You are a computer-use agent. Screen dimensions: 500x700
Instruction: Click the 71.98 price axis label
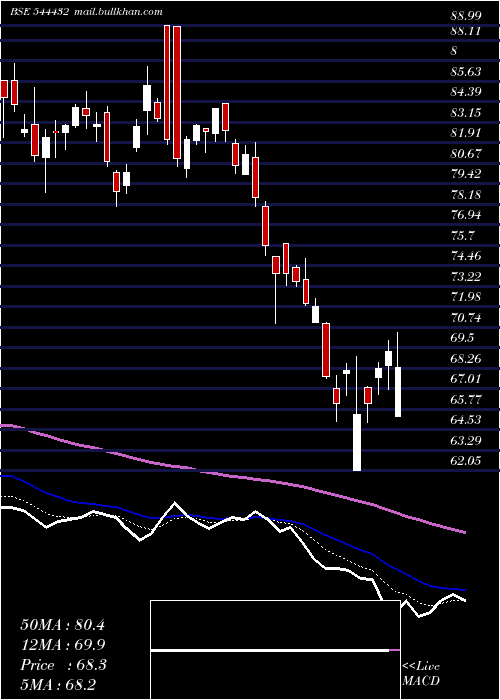[x=466, y=297]
